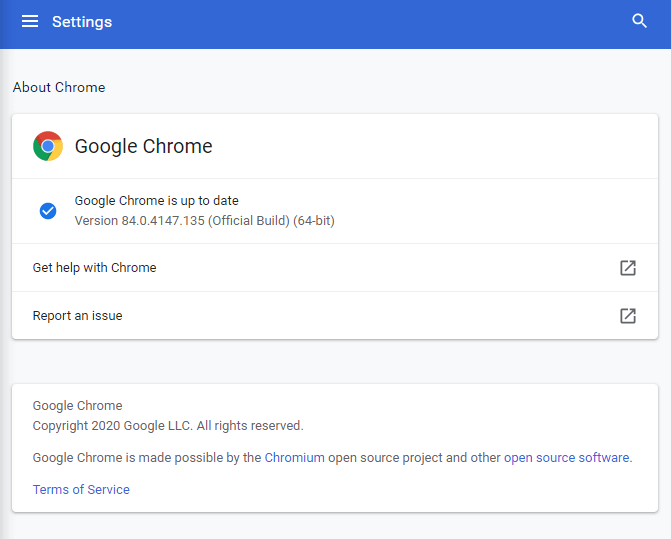Click the search settings magnifier icon
Viewport: 671px width, 539px height.
(639, 21)
